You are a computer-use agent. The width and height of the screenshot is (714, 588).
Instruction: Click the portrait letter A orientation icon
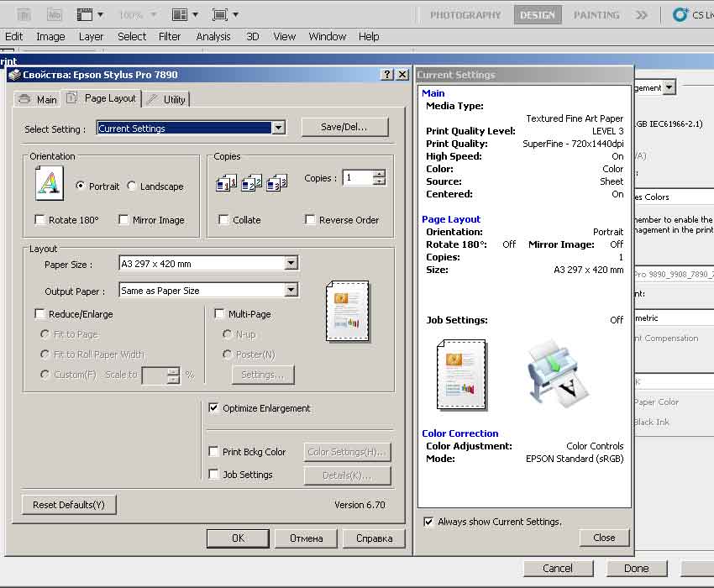click(50, 183)
